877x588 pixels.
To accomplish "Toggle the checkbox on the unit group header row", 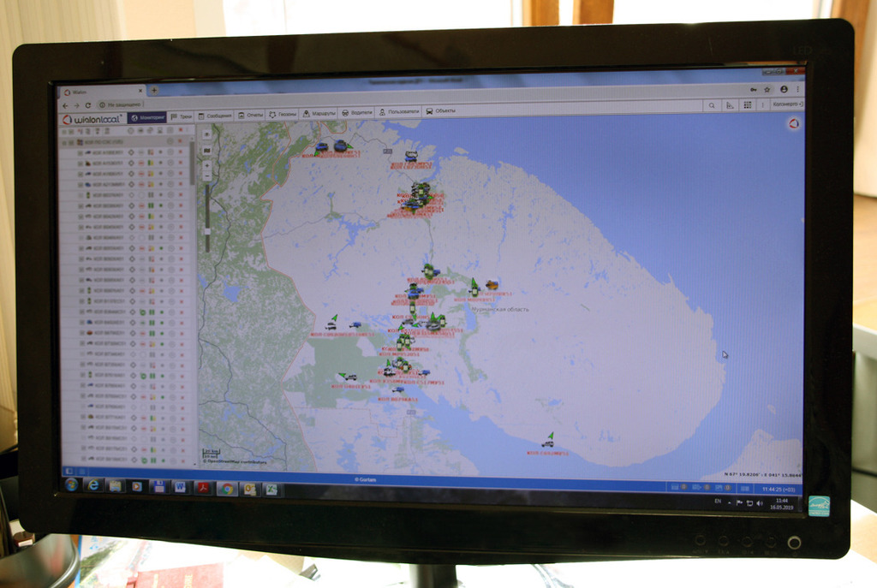I will pos(71,143).
